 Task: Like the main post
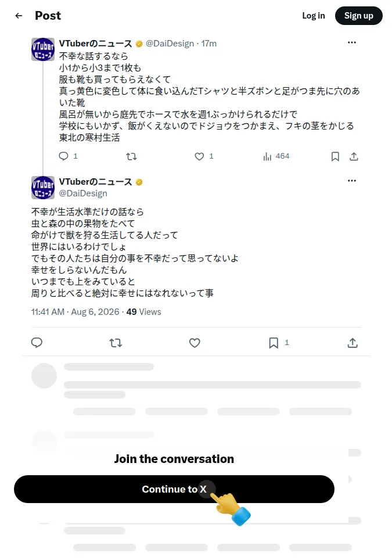coord(195,343)
